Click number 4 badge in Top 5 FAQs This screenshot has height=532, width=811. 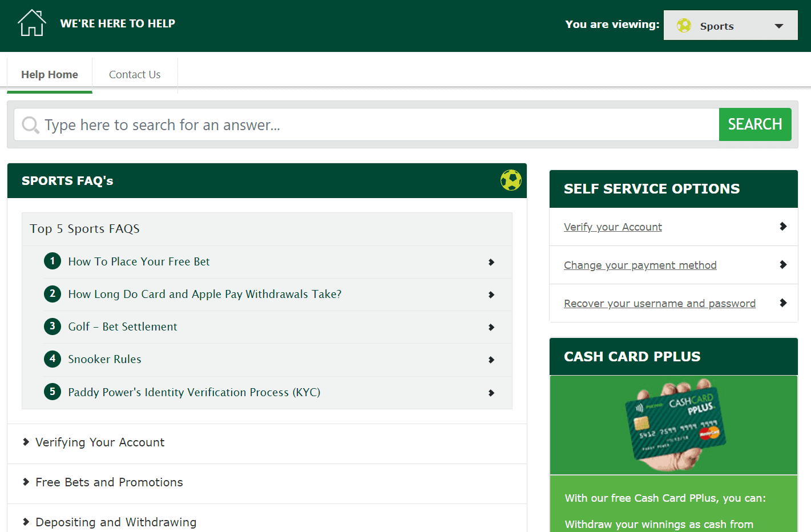pyautogui.click(x=53, y=358)
